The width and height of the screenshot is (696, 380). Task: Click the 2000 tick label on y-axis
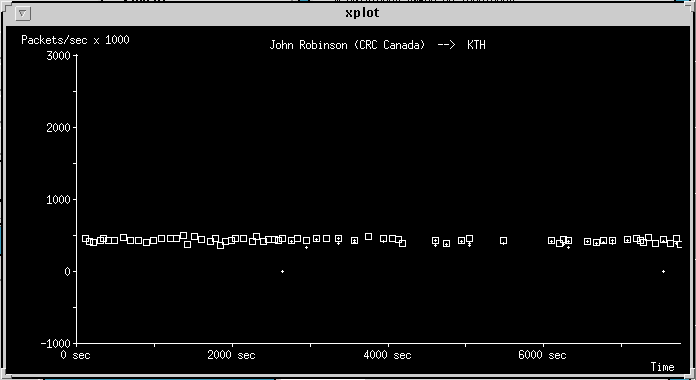tap(59, 127)
